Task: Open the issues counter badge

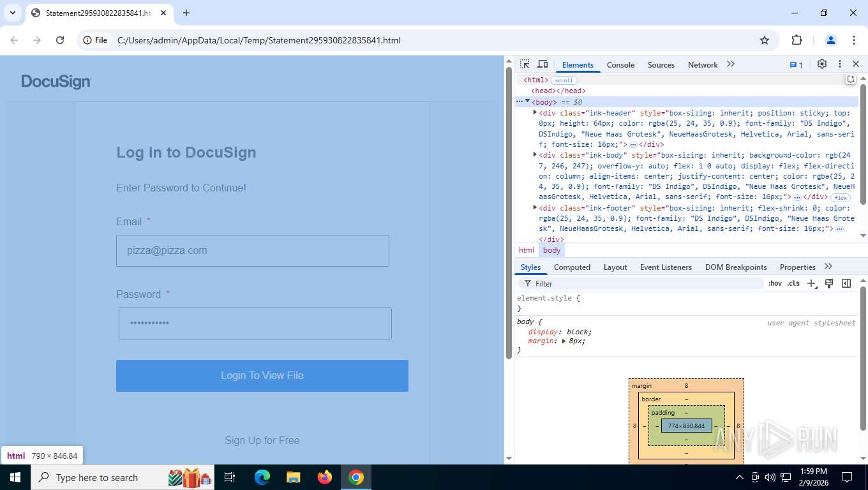Action: click(x=797, y=65)
